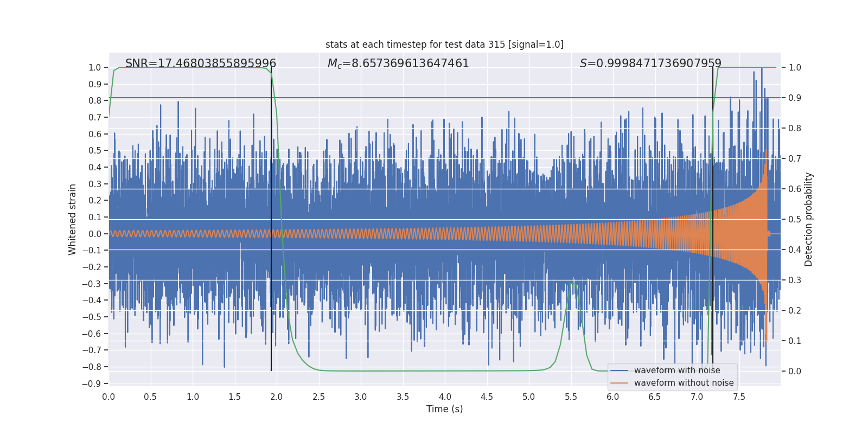Click the 'Time (s)' x-axis label
This screenshot has width=868, height=434.
click(x=444, y=409)
